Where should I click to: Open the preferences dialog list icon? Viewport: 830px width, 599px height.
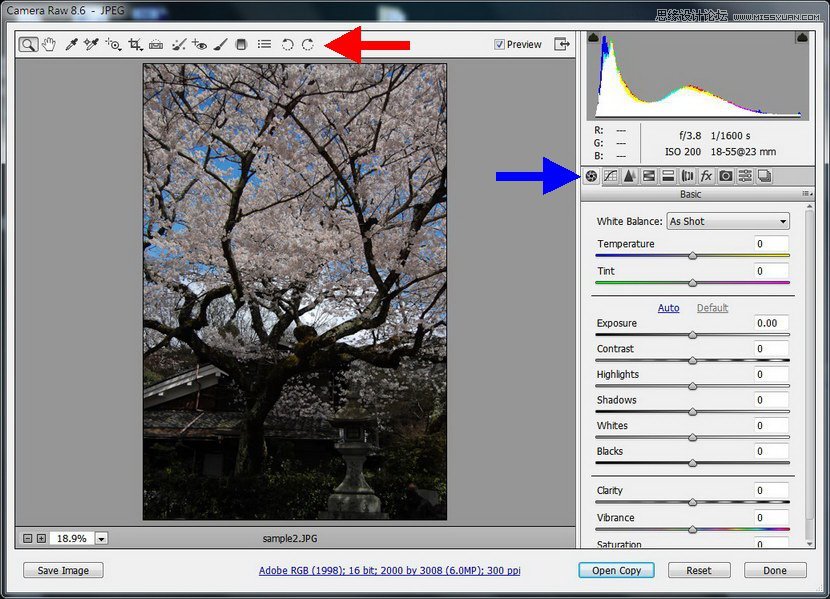[x=264, y=44]
